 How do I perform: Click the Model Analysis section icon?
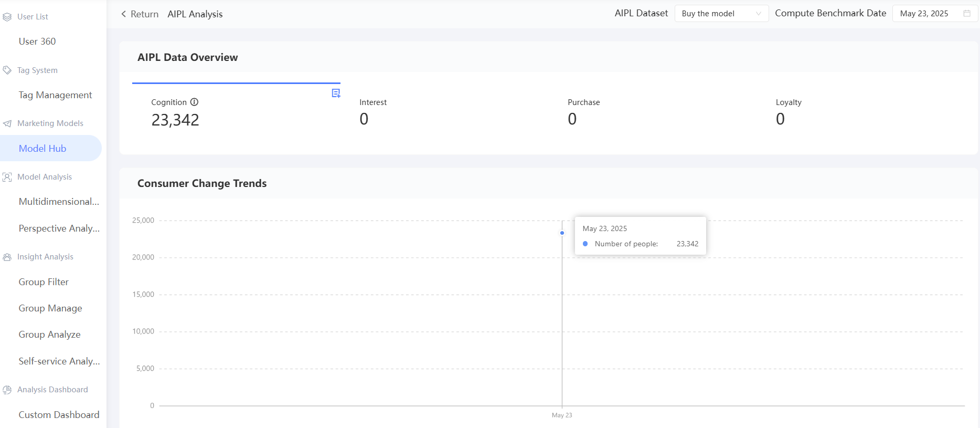click(x=7, y=177)
